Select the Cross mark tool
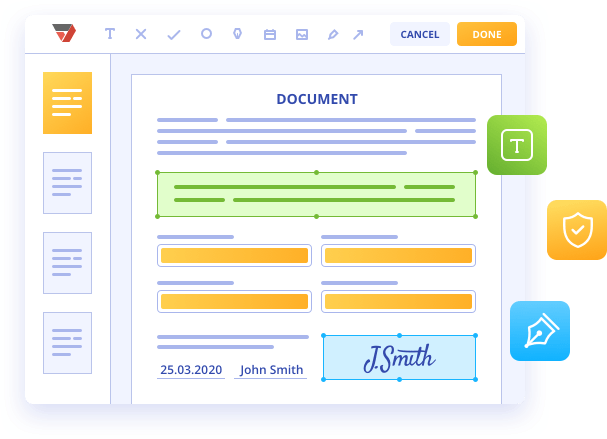 coord(141,34)
